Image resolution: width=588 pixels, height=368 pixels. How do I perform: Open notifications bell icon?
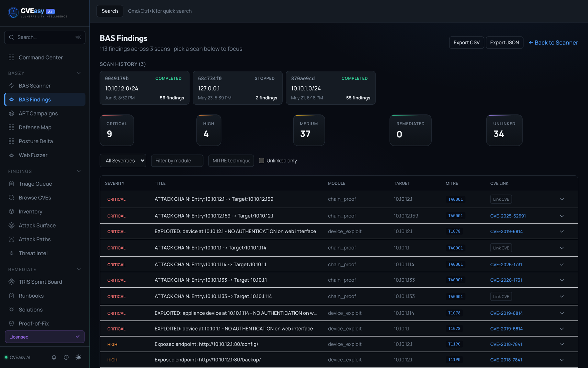point(54,357)
